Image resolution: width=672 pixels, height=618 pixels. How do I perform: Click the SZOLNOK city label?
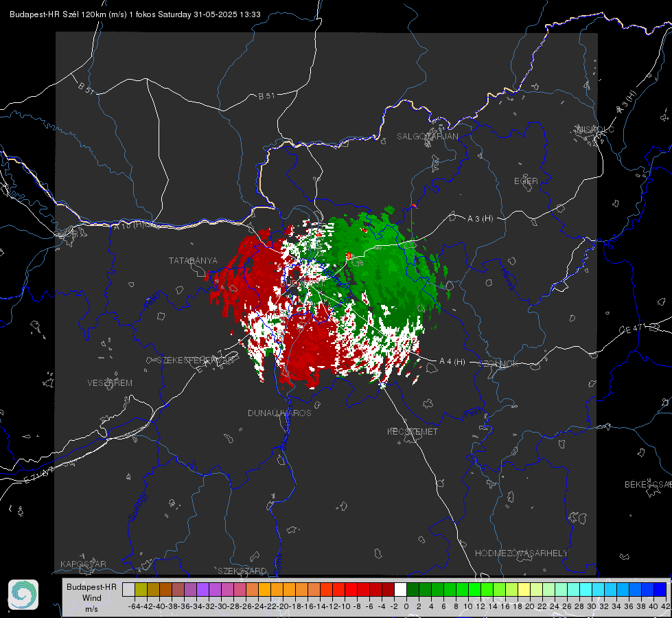[498, 364]
